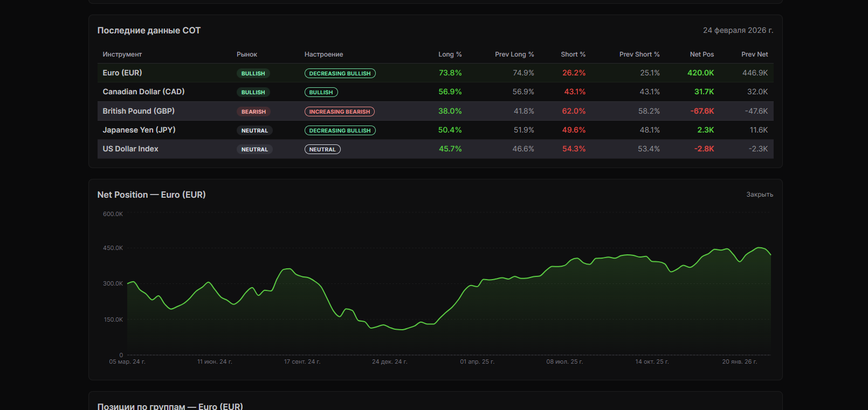This screenshot has height=410, width=868.
Task: Click the Japanese Yen Long % value 50.4%
Action: pyautogui.click(x=450, y=130)
